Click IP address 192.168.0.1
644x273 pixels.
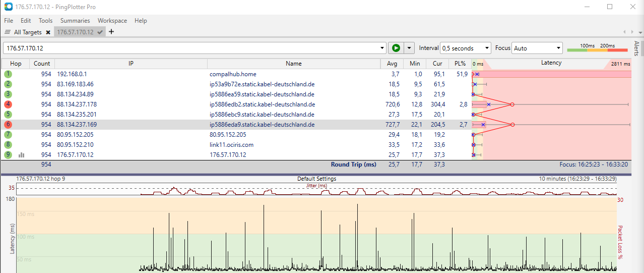coord(72,74)
